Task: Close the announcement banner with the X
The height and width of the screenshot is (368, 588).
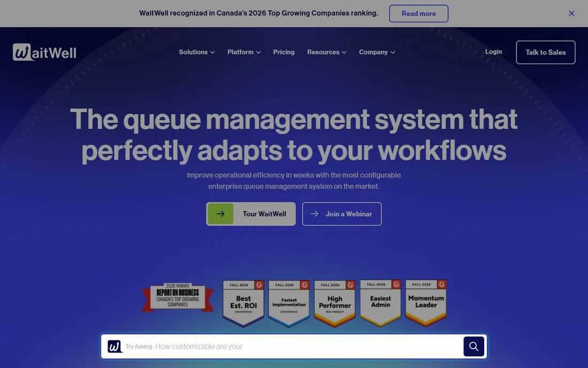Action: coord(571,13)
